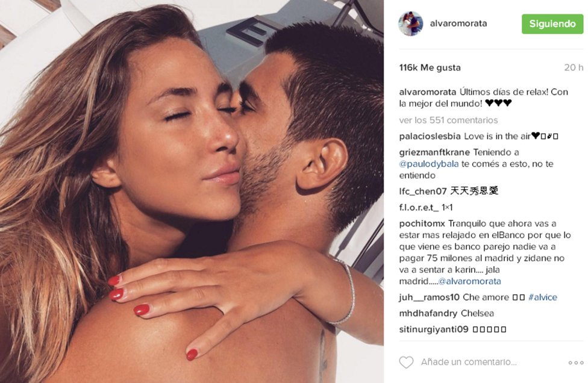
Task: Click the heart like icon
Action: (x=406, y=362)
